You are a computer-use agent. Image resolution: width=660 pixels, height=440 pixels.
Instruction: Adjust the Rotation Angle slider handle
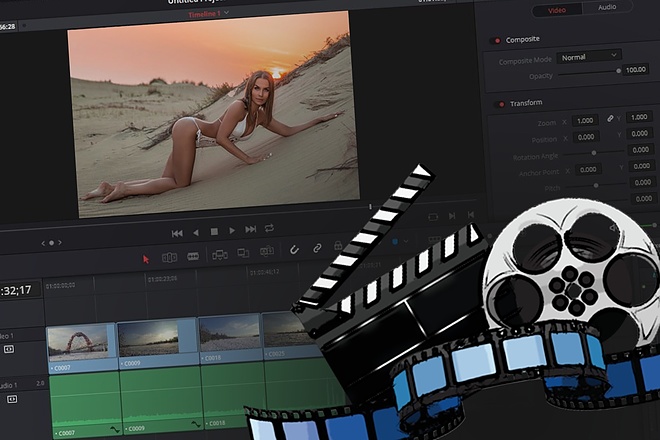pyautogui.click(x=593, y=153)
